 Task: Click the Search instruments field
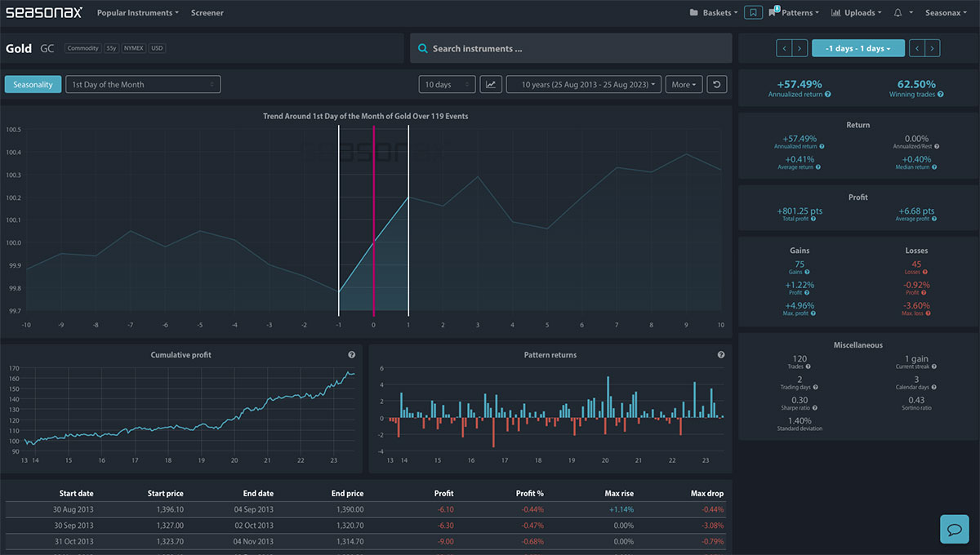pos(571,48)
